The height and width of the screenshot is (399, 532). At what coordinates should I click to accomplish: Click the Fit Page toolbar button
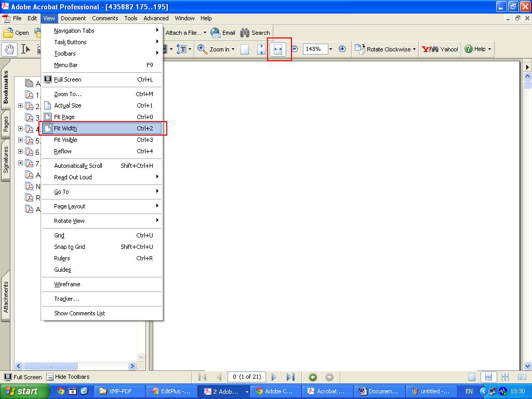coord(261,49)
